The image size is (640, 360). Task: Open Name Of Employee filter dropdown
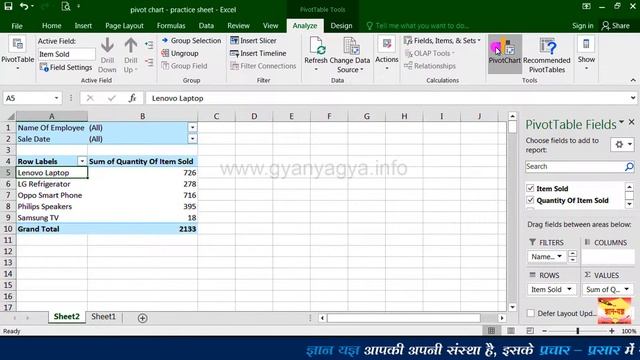click(x=192, y=127)
